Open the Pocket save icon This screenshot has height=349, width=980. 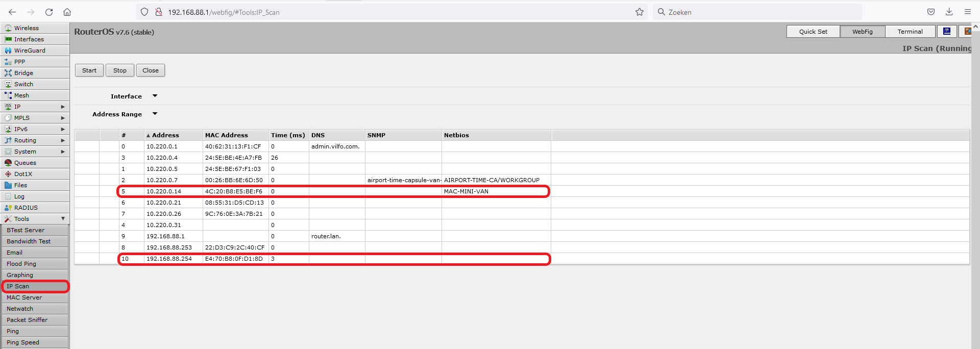pyautogui.click(x=931, y=12)
